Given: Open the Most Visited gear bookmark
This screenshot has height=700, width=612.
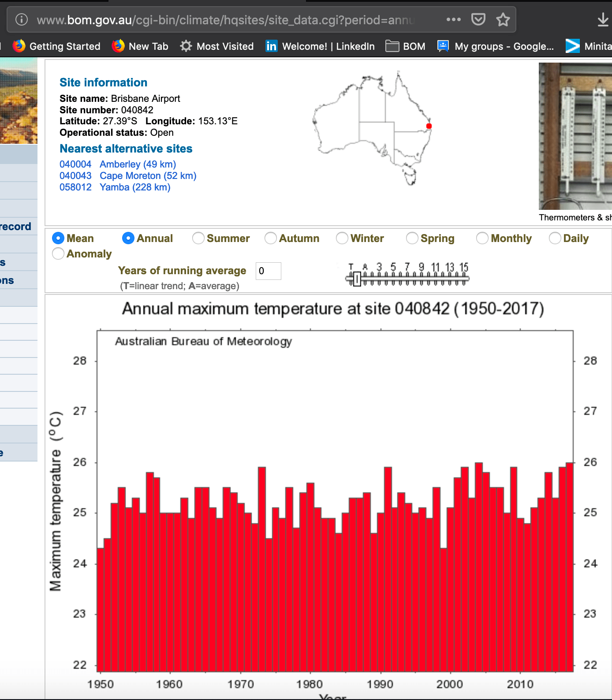Looking at the screenshot, I should (x=217, y=46).
